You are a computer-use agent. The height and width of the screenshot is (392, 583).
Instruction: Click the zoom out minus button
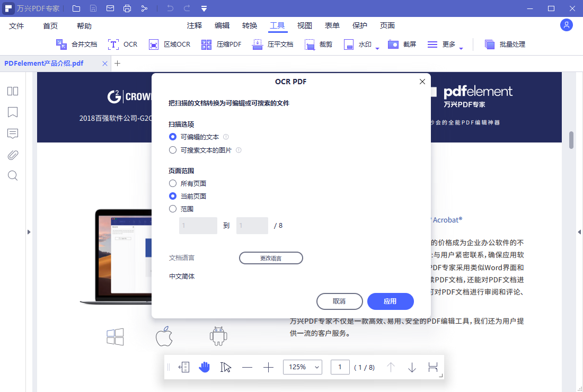248,368
